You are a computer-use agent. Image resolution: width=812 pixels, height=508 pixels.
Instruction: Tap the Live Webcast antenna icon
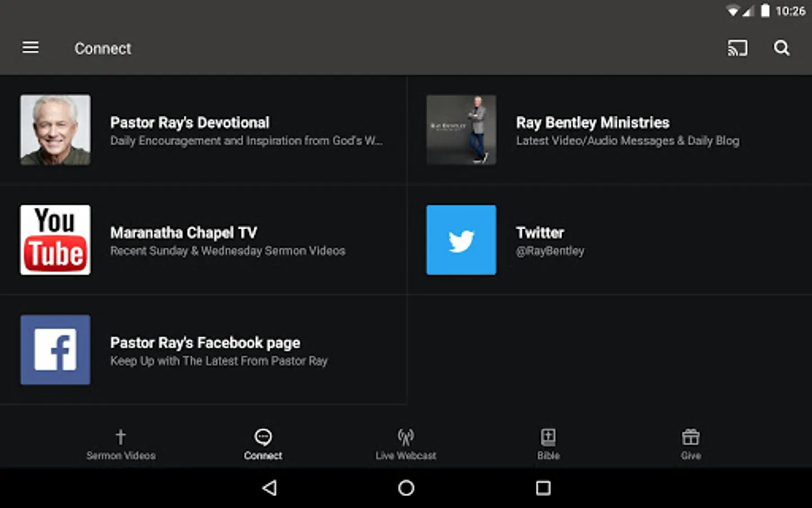[406, 437]
